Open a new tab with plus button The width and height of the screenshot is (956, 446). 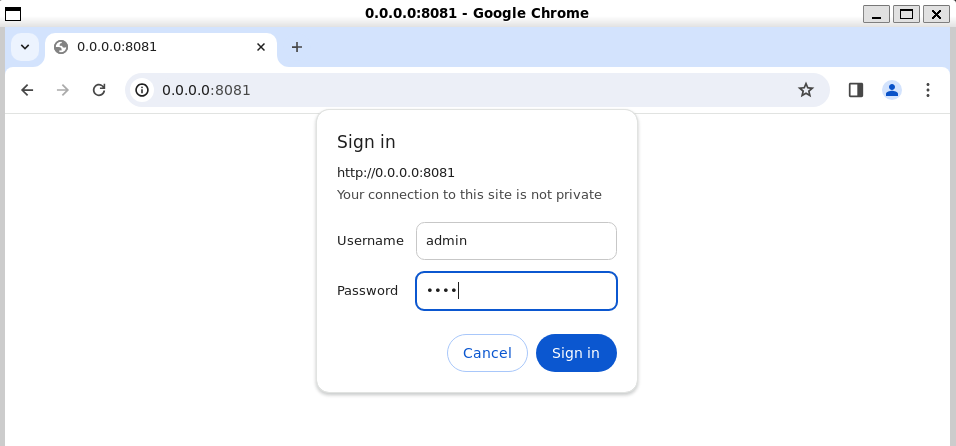(x=297, y=47)
